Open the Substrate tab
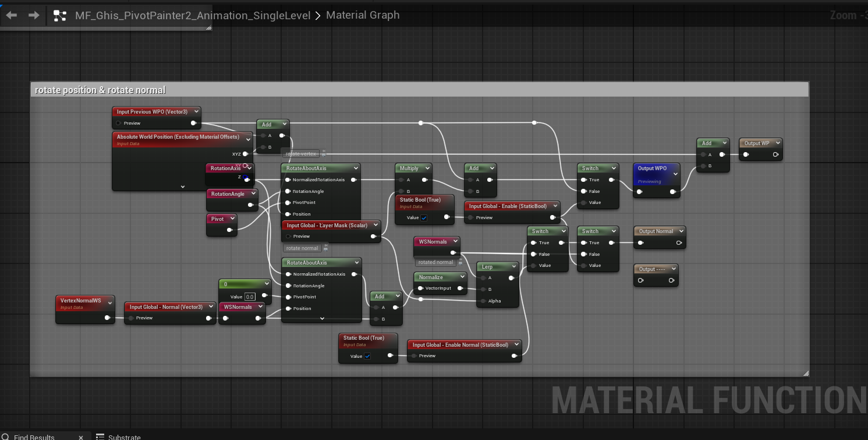This screenshot has height=440, width=868. coord(124,437)
